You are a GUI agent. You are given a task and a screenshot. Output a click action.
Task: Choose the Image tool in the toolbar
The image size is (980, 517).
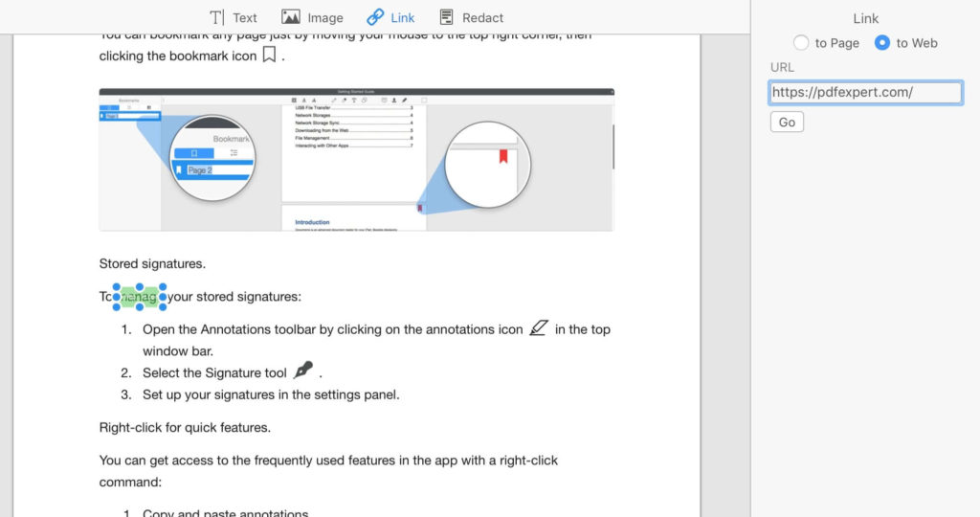(291, 17)
